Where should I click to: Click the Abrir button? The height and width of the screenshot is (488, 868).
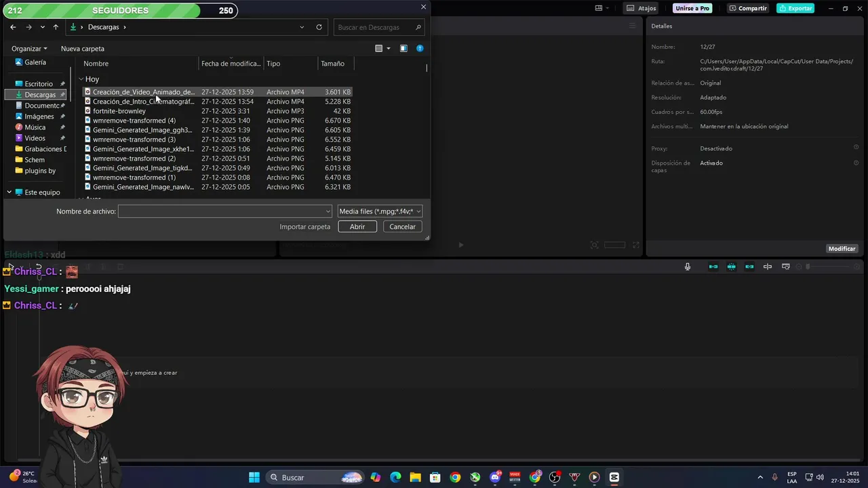click(357, 227)
